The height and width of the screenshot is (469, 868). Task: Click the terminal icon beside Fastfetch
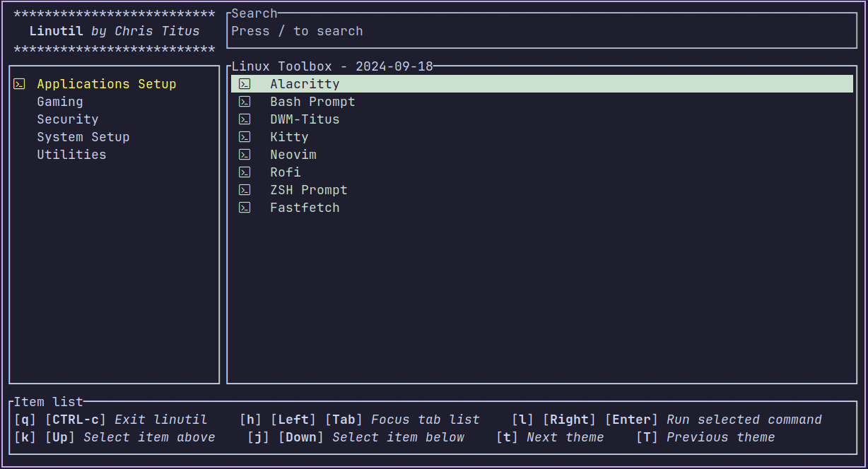point(245,208)
